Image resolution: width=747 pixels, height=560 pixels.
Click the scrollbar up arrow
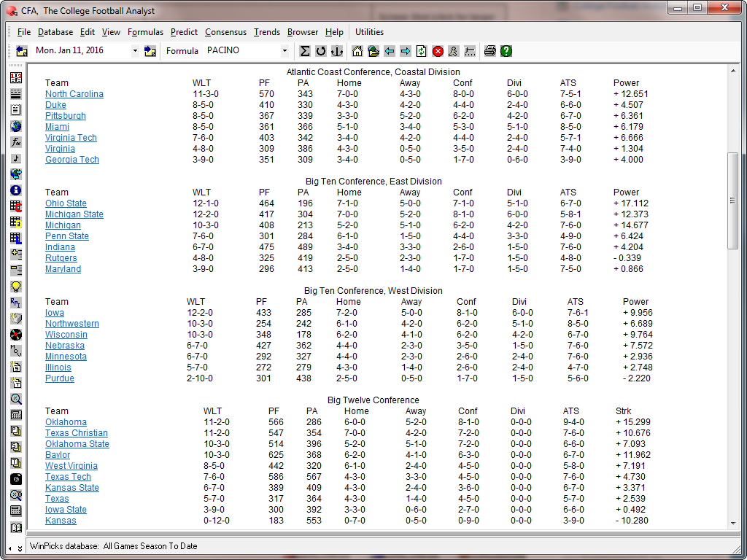[732, 71]
